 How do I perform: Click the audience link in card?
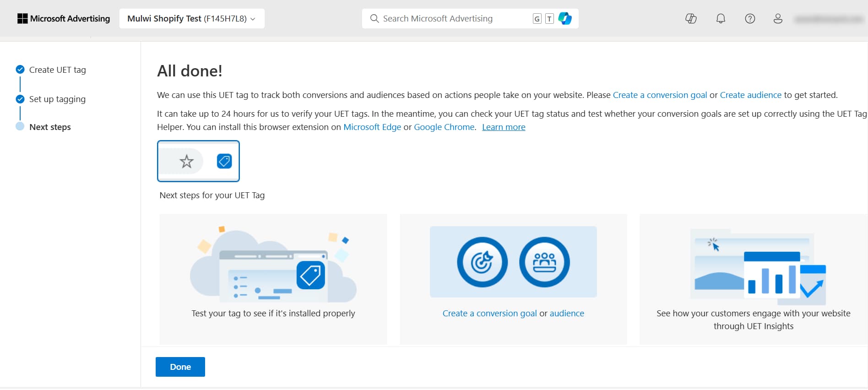tap(567, 313)
